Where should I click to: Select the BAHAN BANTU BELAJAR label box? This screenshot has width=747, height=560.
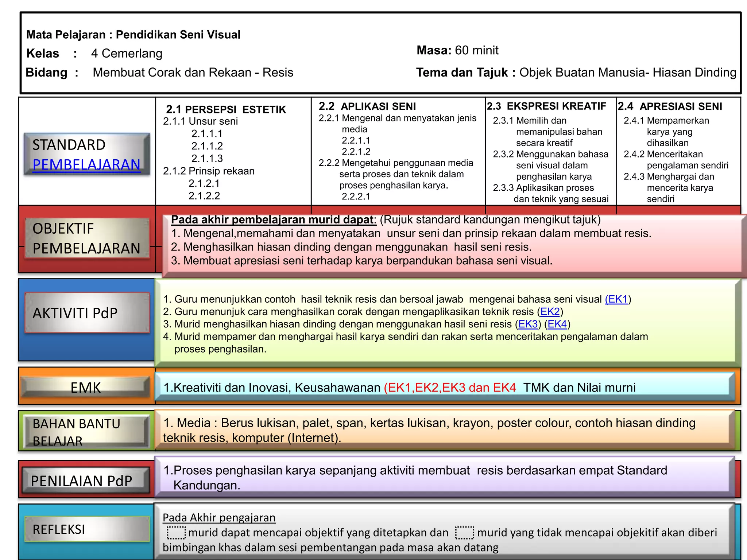[x=86, y=432]
